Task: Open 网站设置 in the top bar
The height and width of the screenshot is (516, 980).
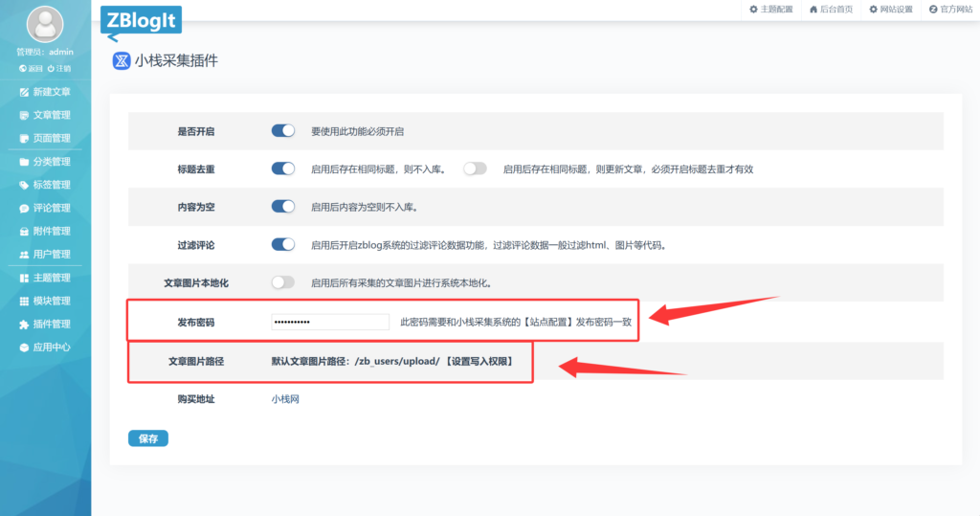Action: (891, 10)
